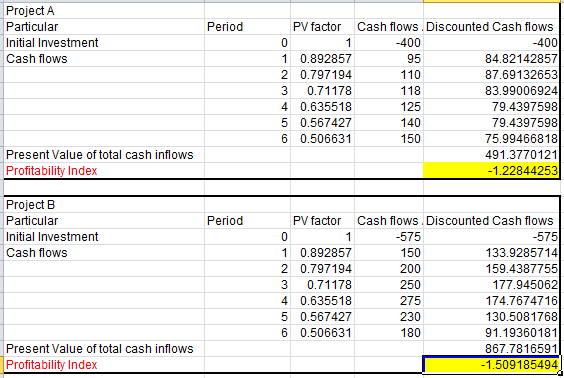Select the cell showing 867.7816591
This screenshot has width=564, height=378.
[491, 349]
